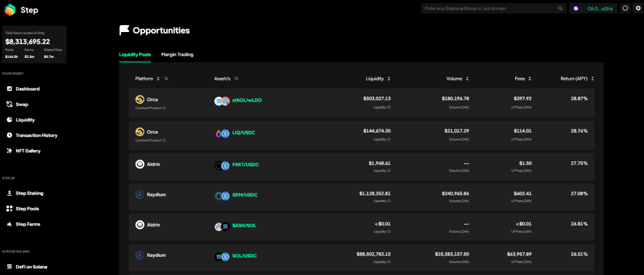Image resolution: width=644 pixels, height=275 pixels.
Task: Open the FRKT/USDC pool link
Action: tap(246, 164)
